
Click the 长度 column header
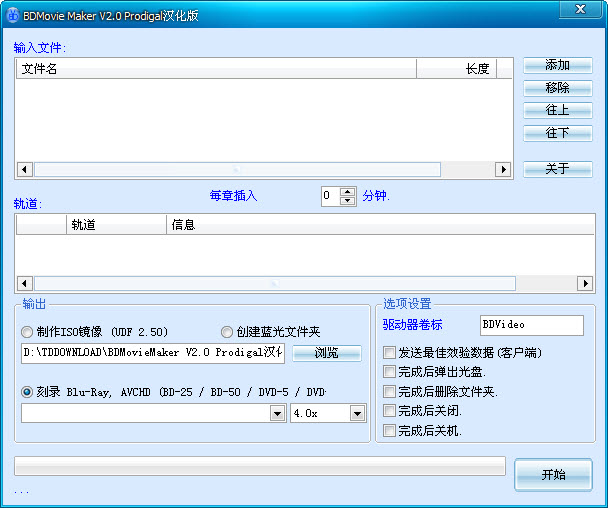[456, 69]
